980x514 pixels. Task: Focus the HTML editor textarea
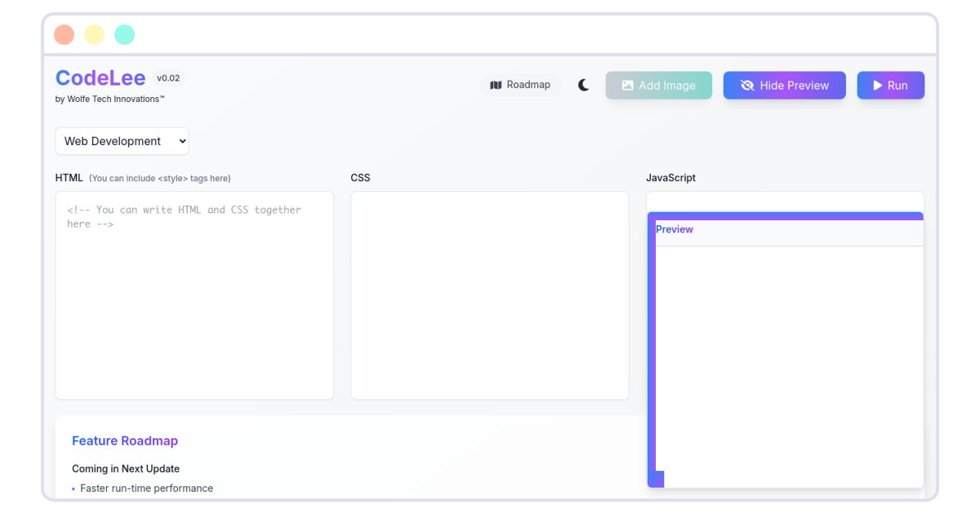194,295
